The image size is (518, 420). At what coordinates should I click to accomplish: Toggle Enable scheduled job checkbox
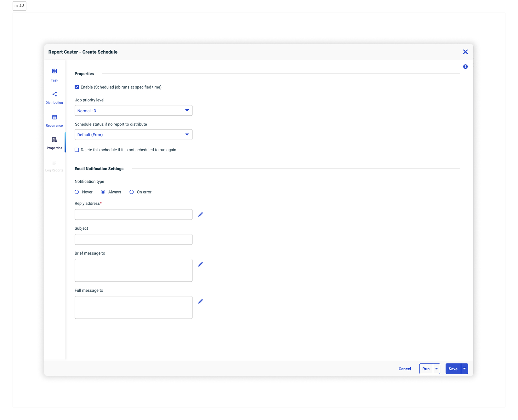[77, 87]
